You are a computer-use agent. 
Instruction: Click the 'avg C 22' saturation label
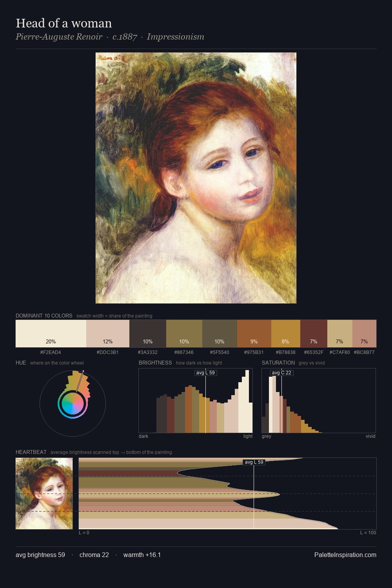coord(281,373)
